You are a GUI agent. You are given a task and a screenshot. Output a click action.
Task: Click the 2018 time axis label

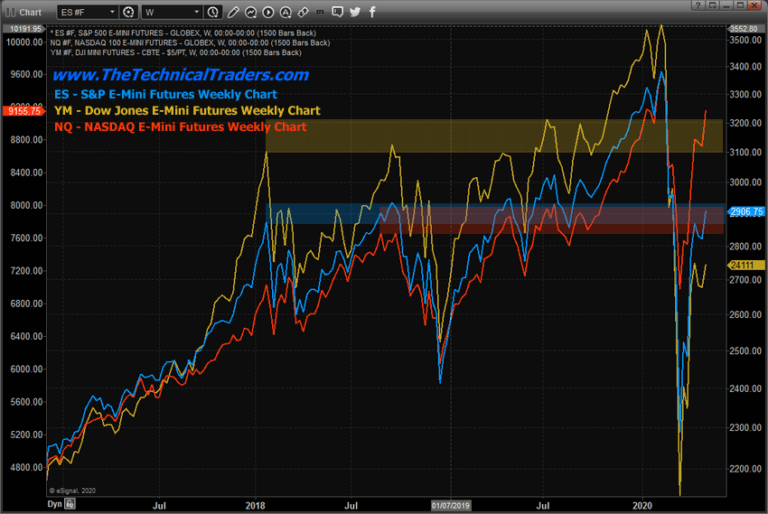coord(255,505)
